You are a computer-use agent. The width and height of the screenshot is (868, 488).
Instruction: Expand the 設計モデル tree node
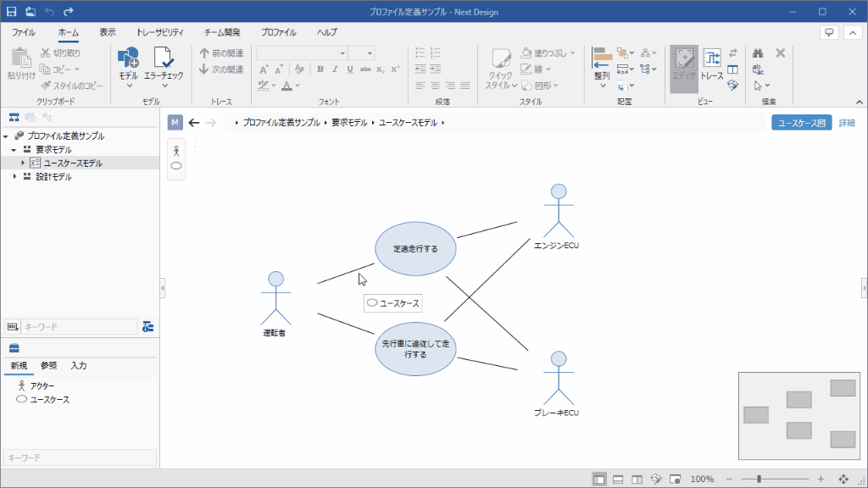pyautogui.click(x=14, y=176)
